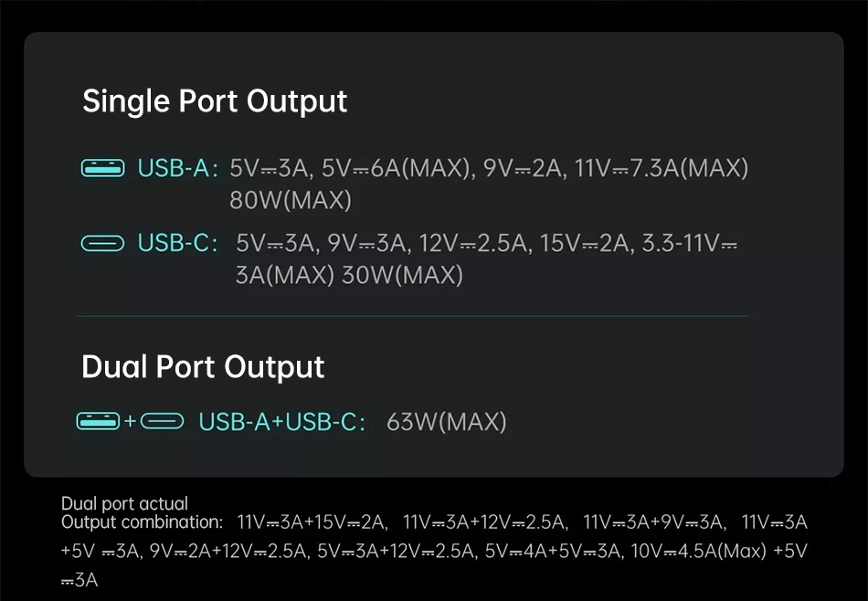868x601 pixels.
Task: Click the 11V 7.3A(MAX) USB-A spec
Action: (x=662, y=168)
